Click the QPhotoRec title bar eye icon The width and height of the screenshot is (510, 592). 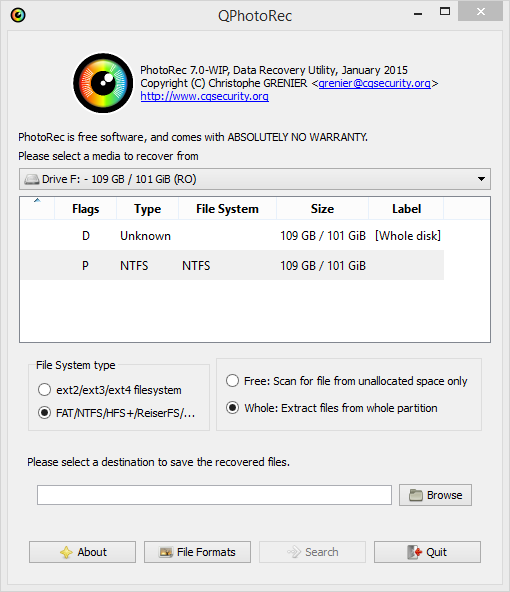pyautogui.click(x=18, y=15)
